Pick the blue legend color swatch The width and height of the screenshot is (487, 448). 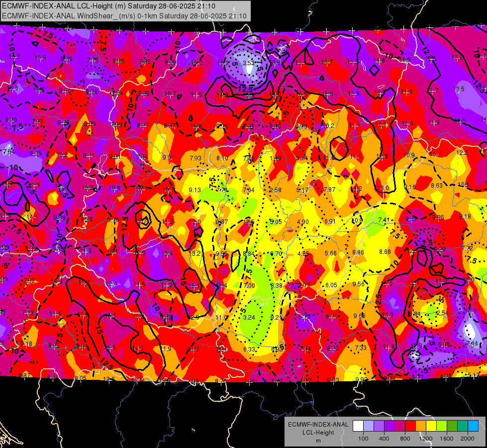coord(473,426)
